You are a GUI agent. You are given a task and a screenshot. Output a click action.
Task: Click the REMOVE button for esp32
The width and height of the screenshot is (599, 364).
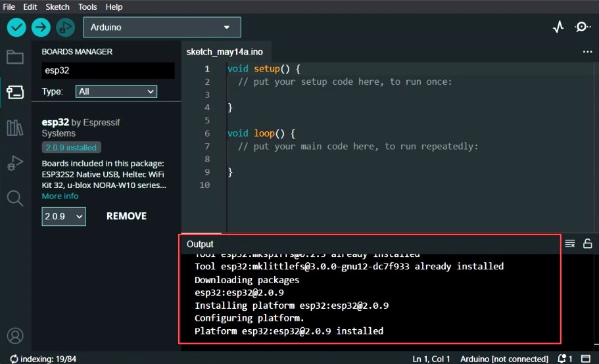click(126, 216)
